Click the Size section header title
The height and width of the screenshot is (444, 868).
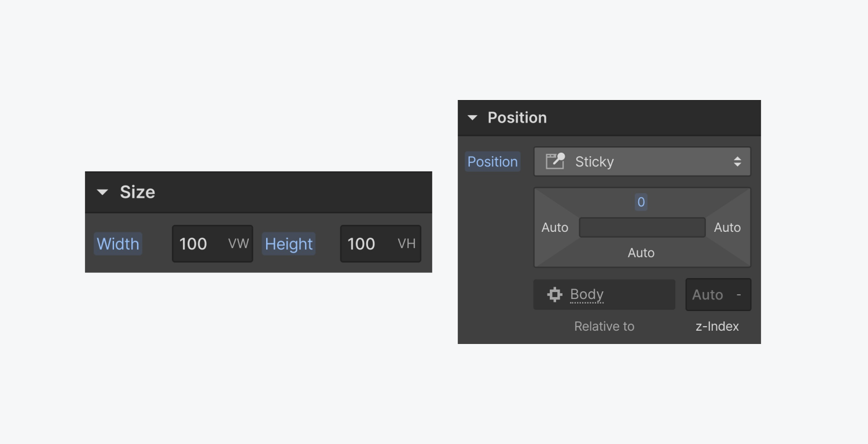[137, 193]
